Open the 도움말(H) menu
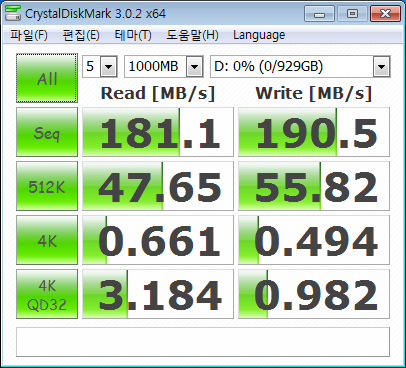Image resolution: width=406 pixels, height=368 pixels. 192,35
